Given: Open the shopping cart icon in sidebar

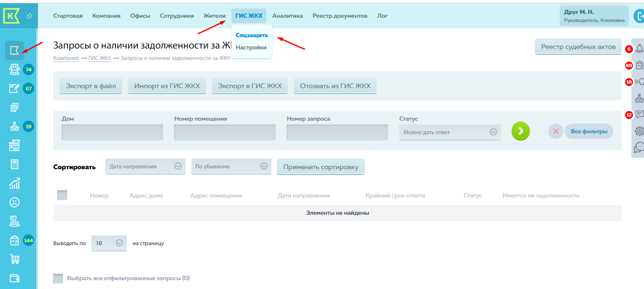Looking at the screenshot, I should click(x=14, y=259).
